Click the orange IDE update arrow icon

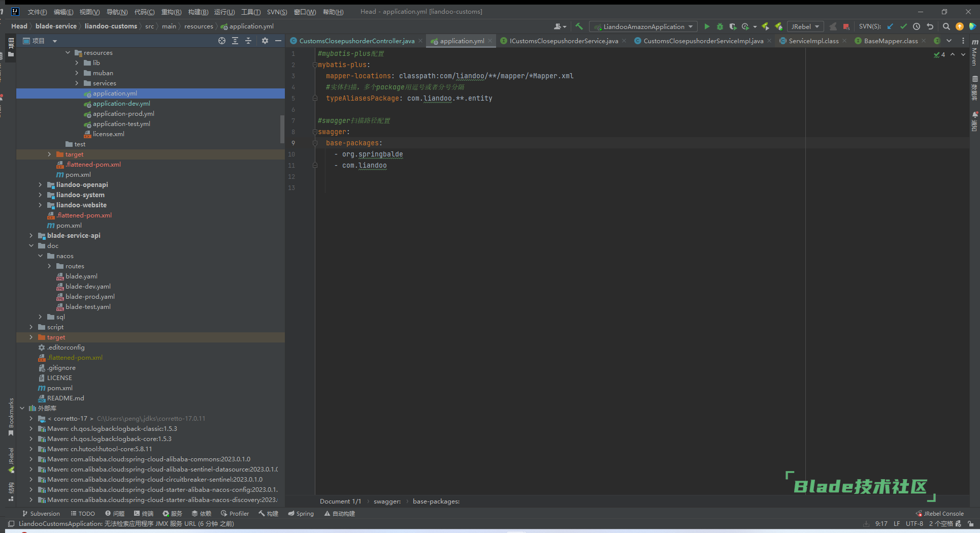click(x=959, y=26)
